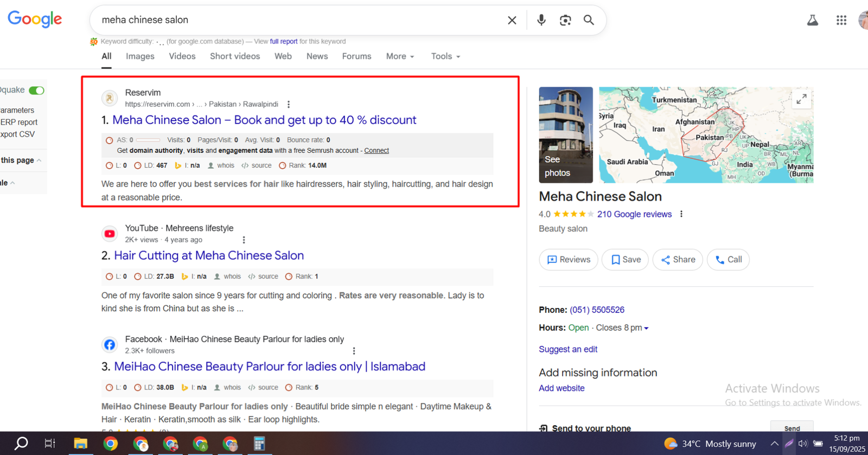This screenshot has width=868, height=455.
Task: Click the magnifier search submit icon
Action: coord(589,20)
